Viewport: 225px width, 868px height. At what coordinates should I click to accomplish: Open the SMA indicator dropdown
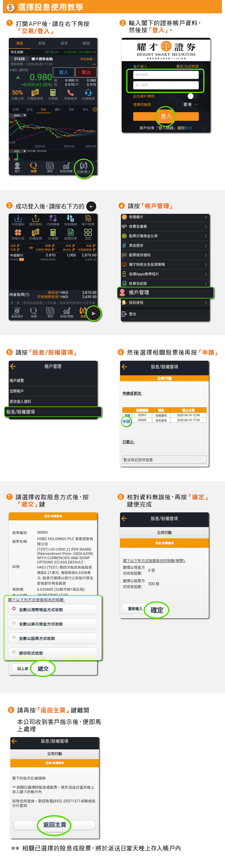pyautogui.click(x=18, y=115)
